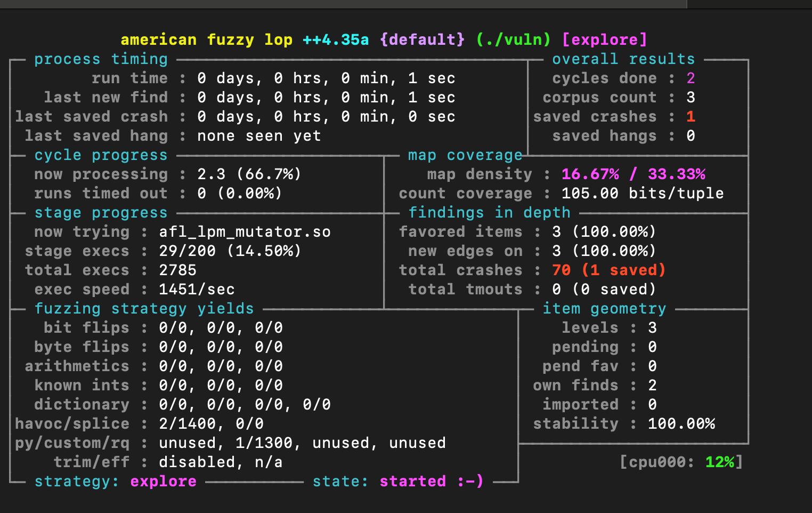812x513 pixels.
Task: Click favored items value '3 (100.00%)'
Action: tap(604, 232)
